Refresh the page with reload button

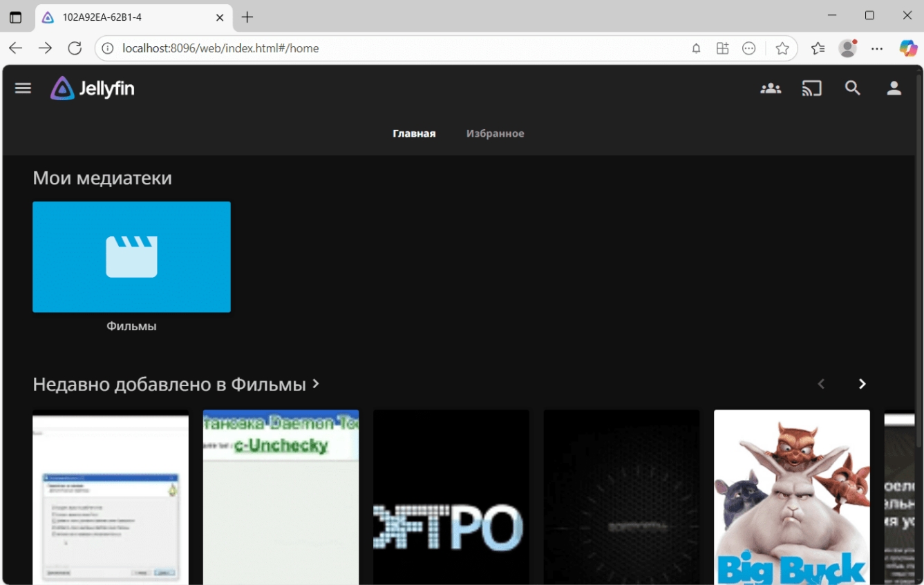pos(75,48)
